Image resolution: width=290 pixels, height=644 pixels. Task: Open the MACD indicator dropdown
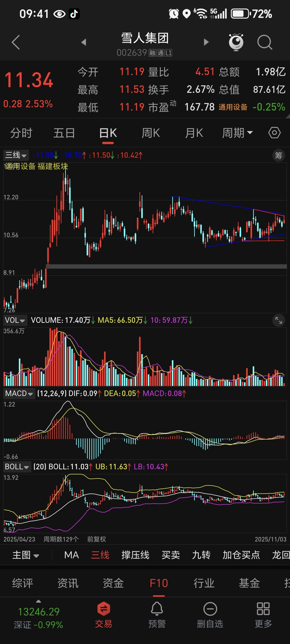point(19,393)
